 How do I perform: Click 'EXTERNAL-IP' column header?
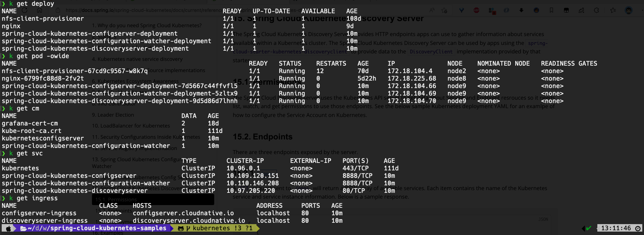point(311,161)
